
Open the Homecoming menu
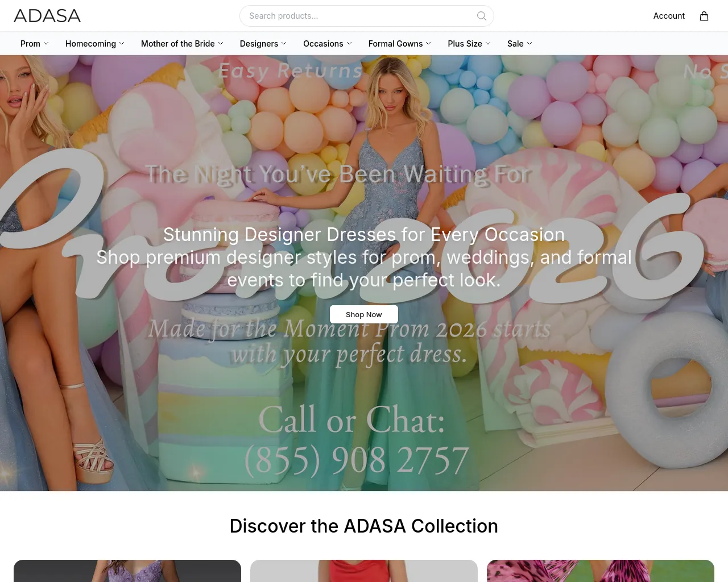click(95, 44)
